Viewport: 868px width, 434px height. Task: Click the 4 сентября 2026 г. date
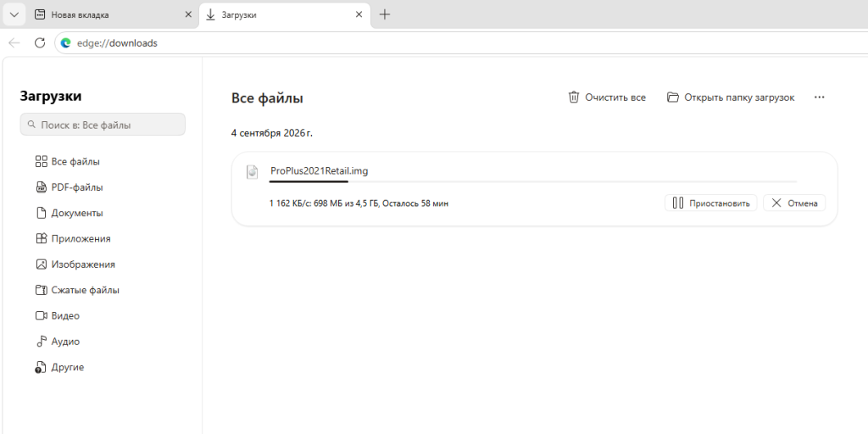(x=272, y=133)
